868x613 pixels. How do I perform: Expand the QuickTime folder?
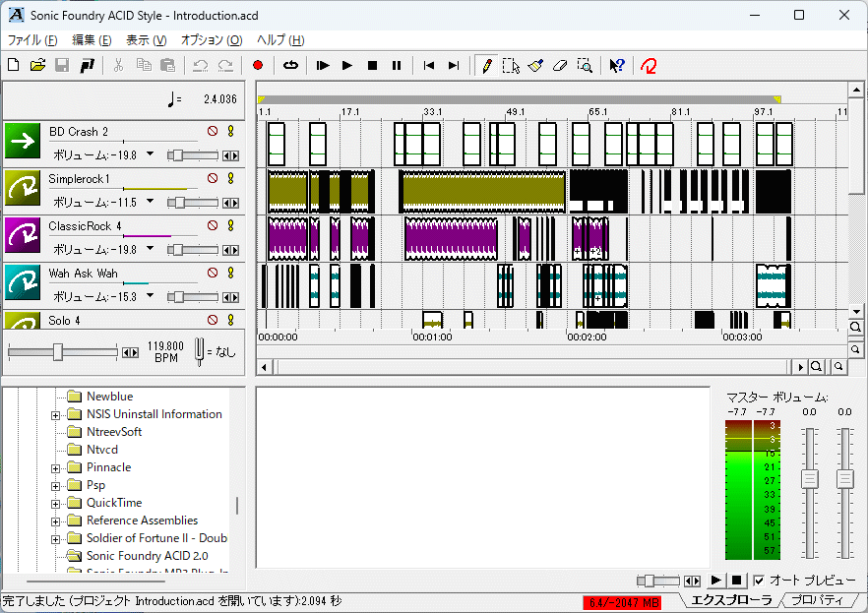point(55,504)
